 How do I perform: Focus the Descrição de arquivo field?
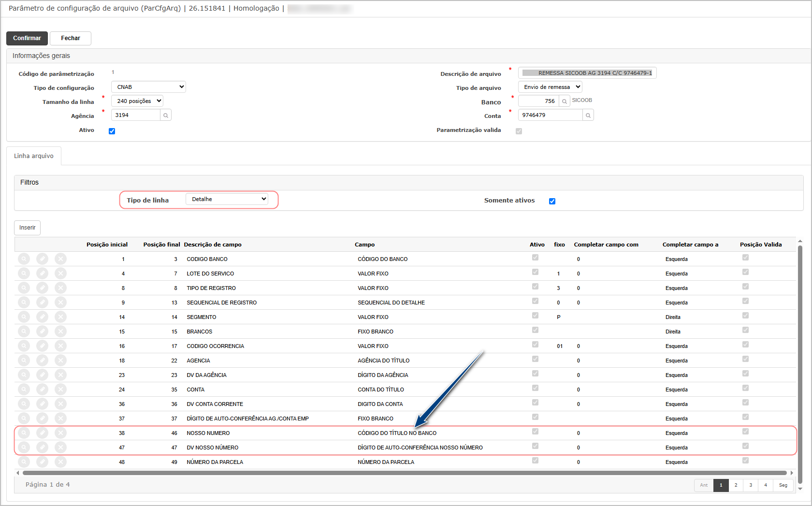click(x=587, y=73)
